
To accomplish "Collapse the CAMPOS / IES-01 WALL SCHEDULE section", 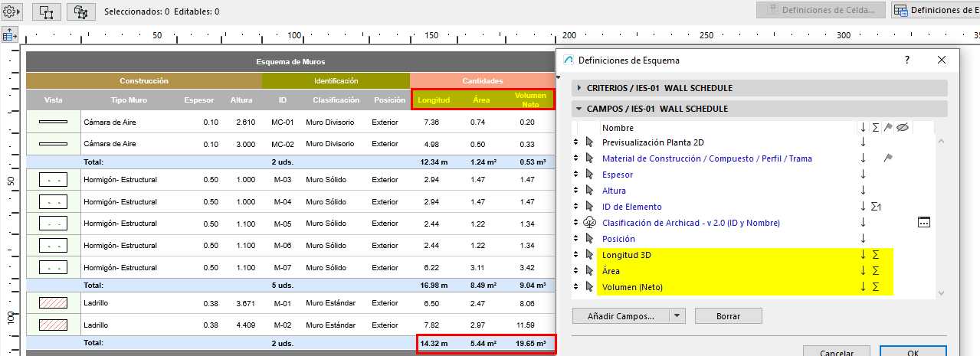I will (579, 109).
